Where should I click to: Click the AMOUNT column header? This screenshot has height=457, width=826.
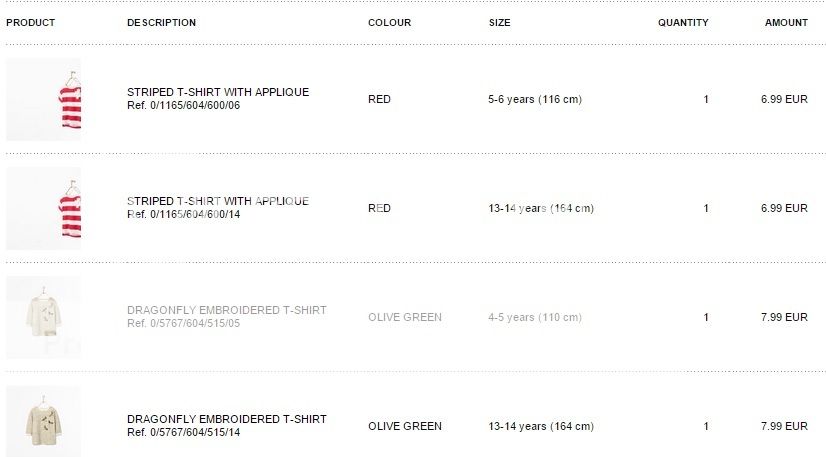coord(786,23)
